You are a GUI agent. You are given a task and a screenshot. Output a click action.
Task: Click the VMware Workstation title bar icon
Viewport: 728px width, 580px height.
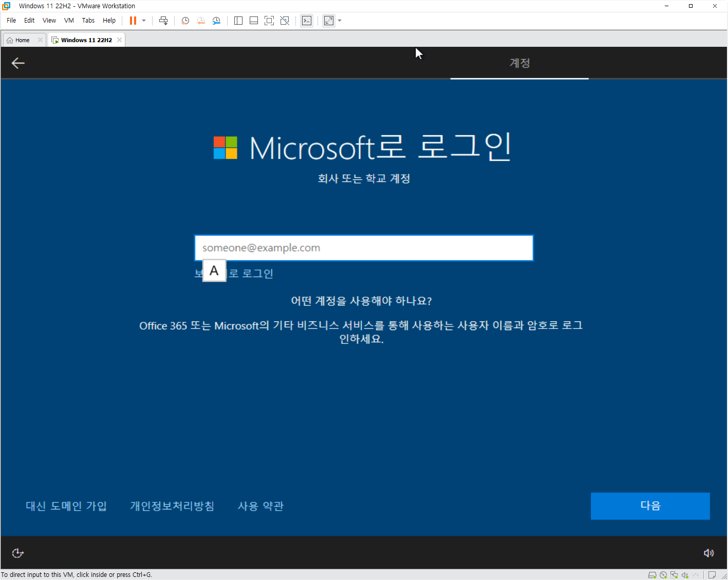pos(6,6)
